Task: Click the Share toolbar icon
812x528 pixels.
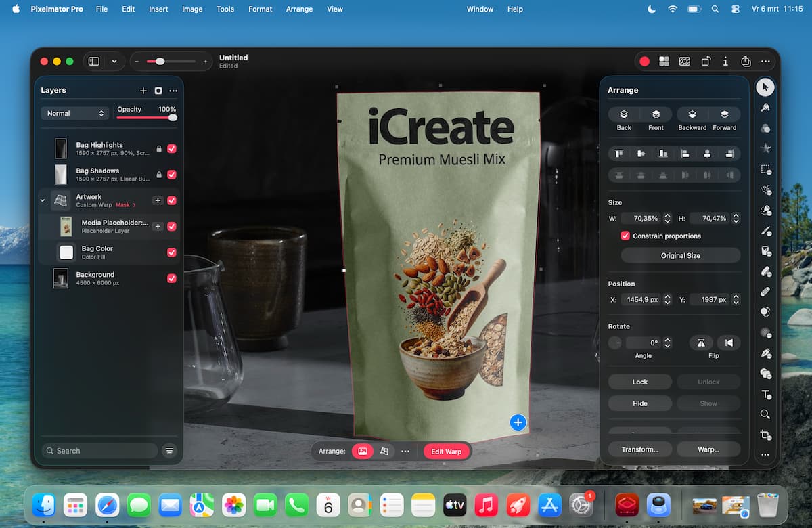Action: pos(746,61)
